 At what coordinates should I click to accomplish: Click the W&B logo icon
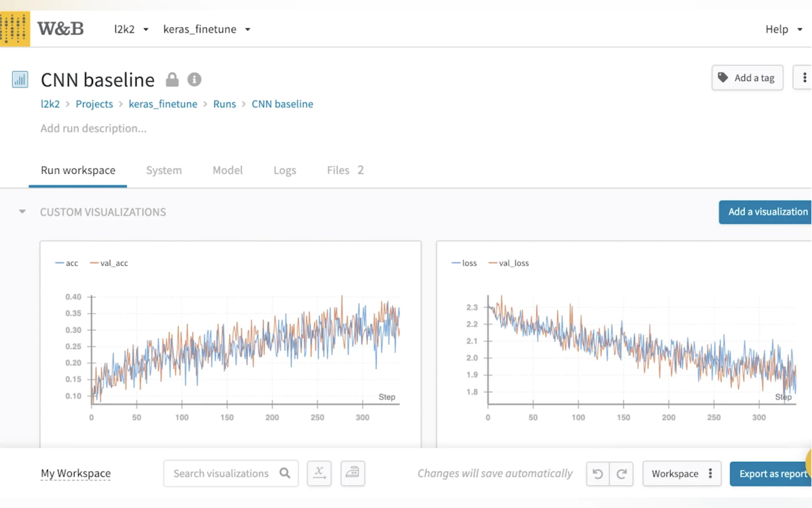pyautogui.click(x=15, y=29)
